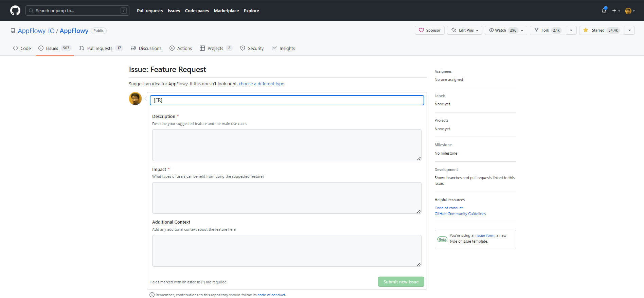Open GitHub Community Guidelines link
This screenshot has width=644, height=298.
tap(460, 214)
